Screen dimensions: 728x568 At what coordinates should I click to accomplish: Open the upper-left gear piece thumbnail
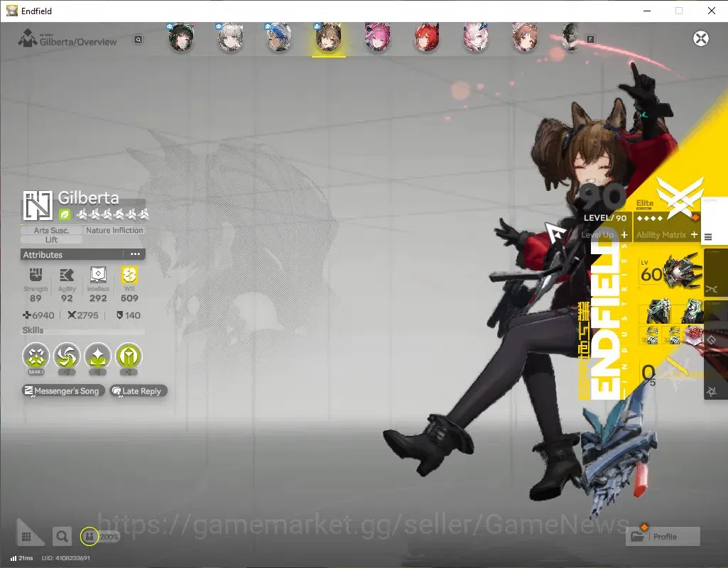[659, 312]
